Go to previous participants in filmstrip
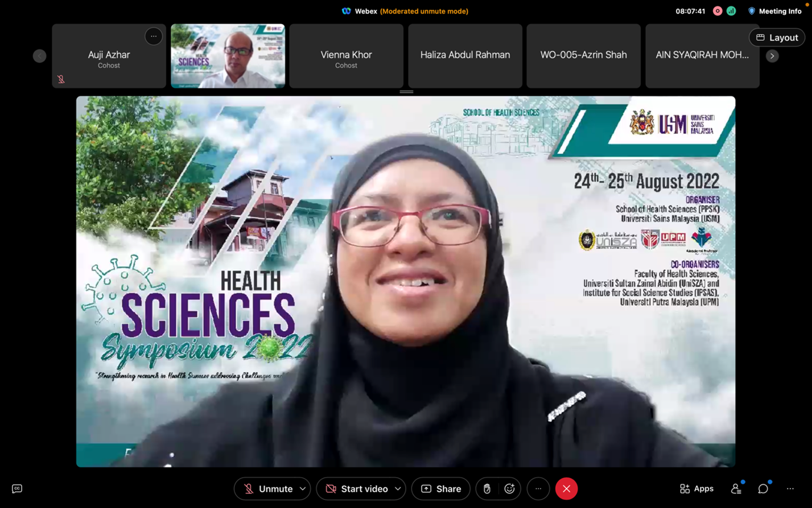 [39, 56]
